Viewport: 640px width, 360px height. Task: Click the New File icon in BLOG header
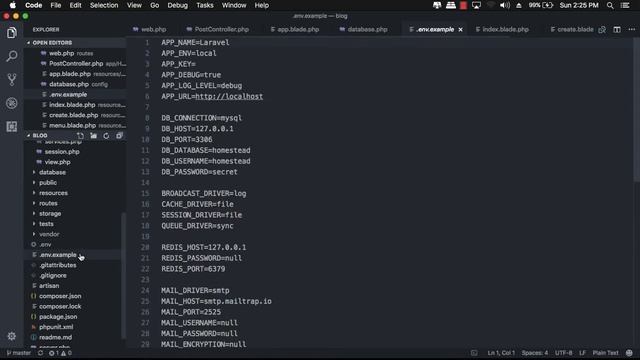(x=80, y=136)
